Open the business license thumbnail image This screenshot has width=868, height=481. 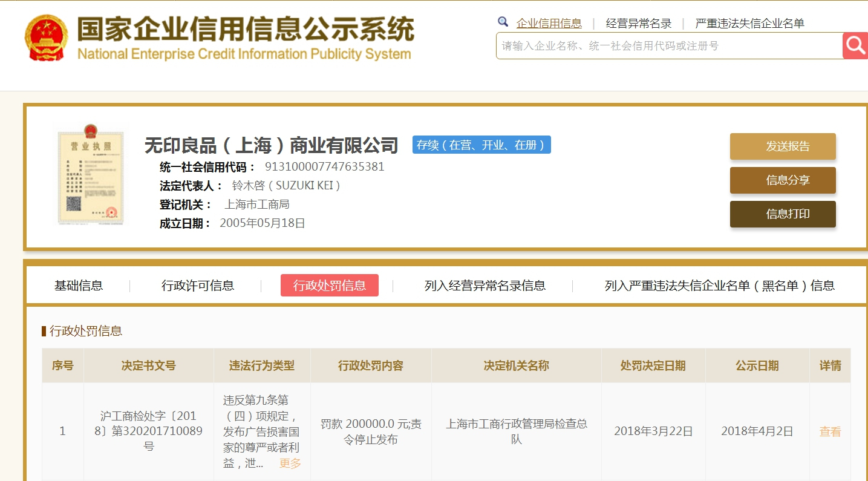(x=90, y=174)
